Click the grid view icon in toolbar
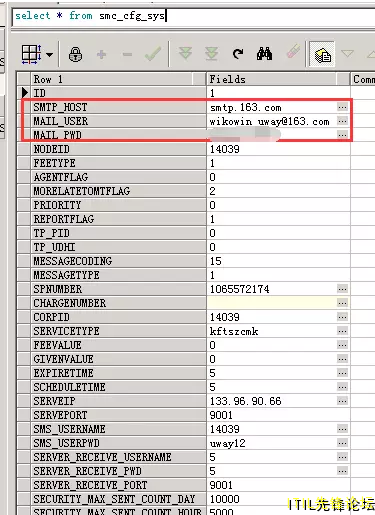The height and width of the screenshot is (515, 375). click(x=31, y=54)
